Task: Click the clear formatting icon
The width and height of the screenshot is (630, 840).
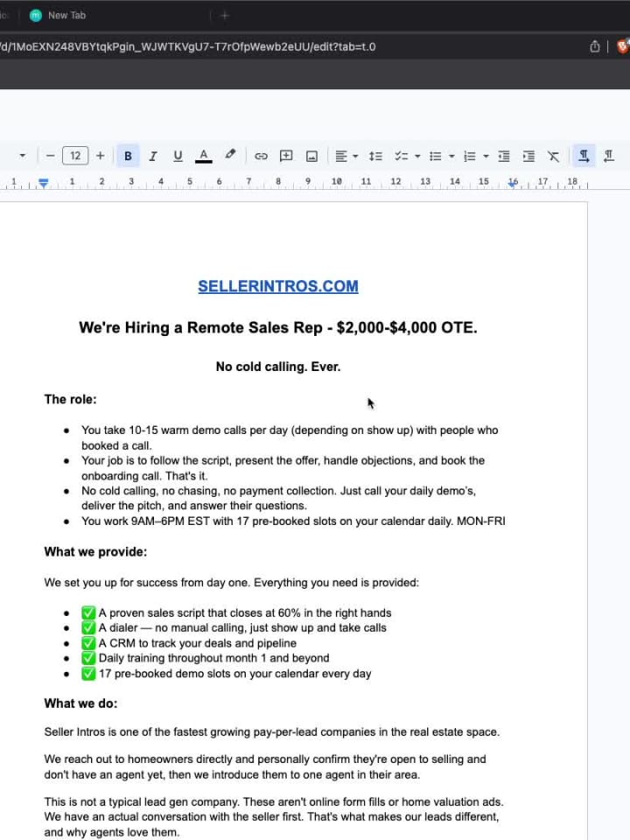Action: (x=553, y=156)
